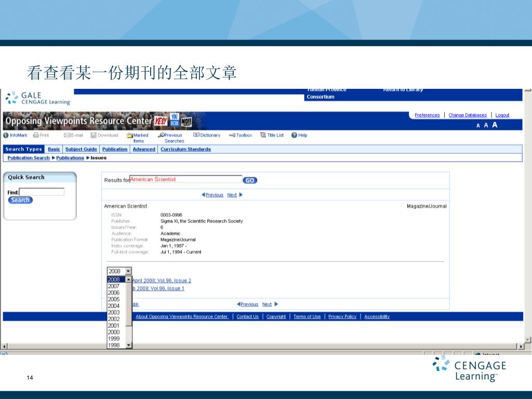This screenshot has height=399, width=532.
Task: Open Terms of Use link
Action: pos(307,316)
